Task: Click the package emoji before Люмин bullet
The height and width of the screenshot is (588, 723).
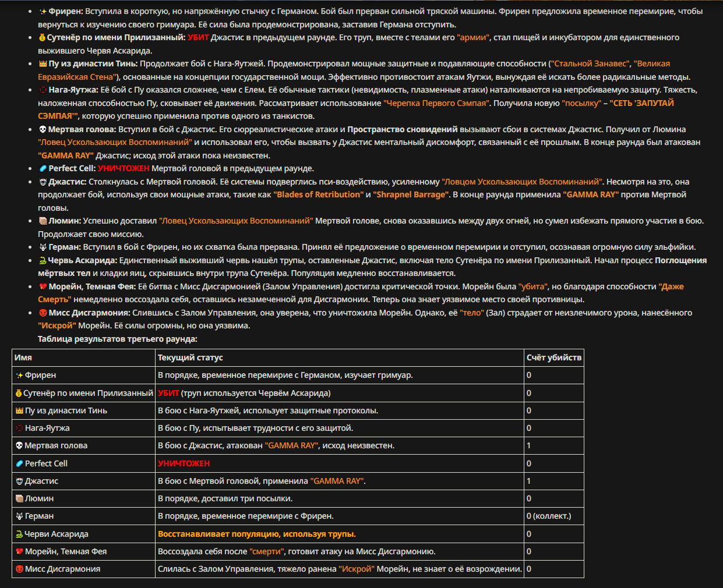Action: (43, 221)
